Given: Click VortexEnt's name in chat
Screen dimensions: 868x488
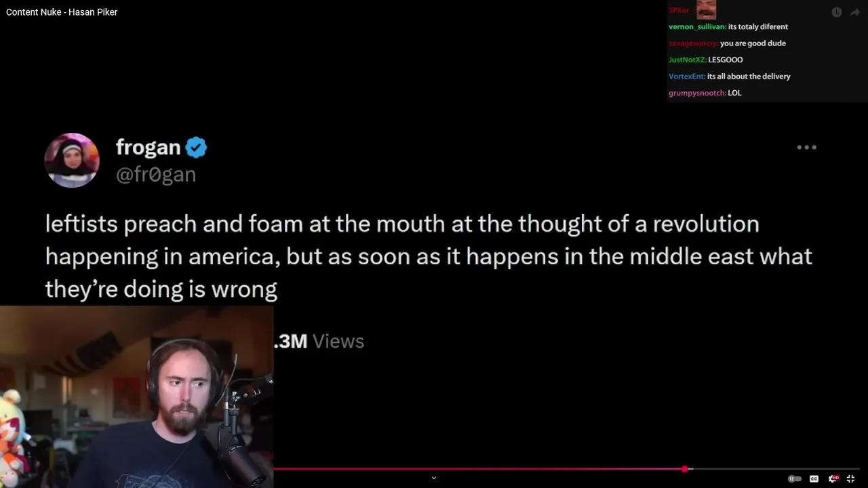Looking at the screenshot, I should pos(688,77).
